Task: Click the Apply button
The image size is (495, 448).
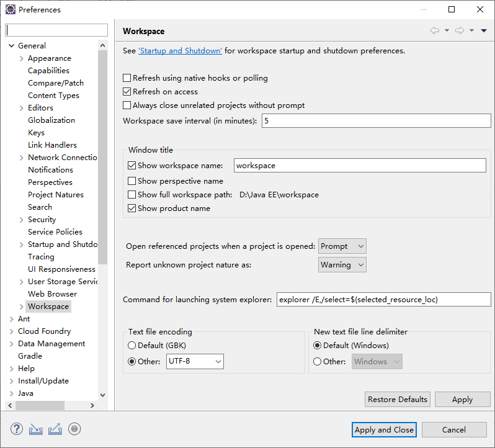Action: point(463,400)
